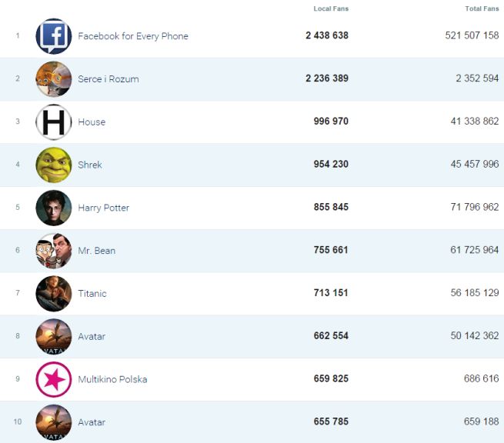This screenshot has width=504, height=443.
Task: Click the Serce i Rozum profile picture
Action: coord(53,79)
